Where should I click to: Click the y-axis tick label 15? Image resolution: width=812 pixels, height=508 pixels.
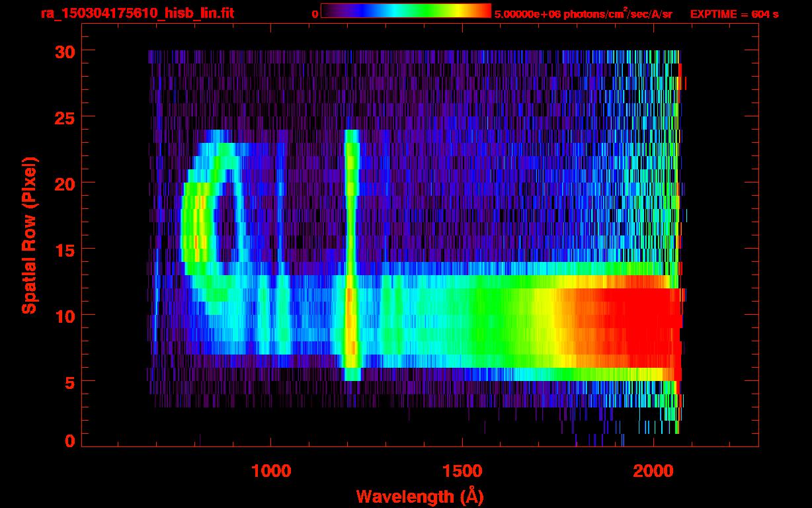[64, 249]
